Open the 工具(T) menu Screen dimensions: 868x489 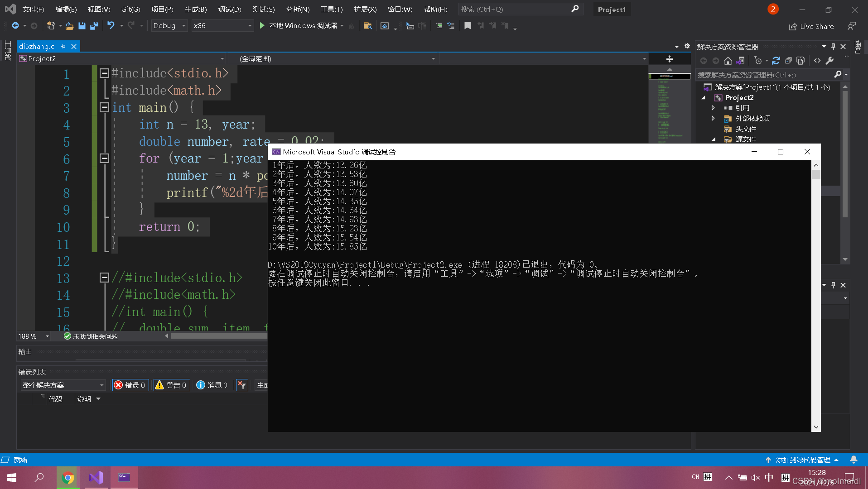(332, 9)
